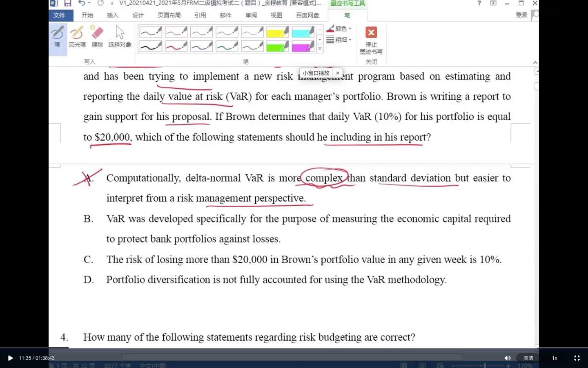Pick the thick blue pen in bottom row

(x=201, y=46)
